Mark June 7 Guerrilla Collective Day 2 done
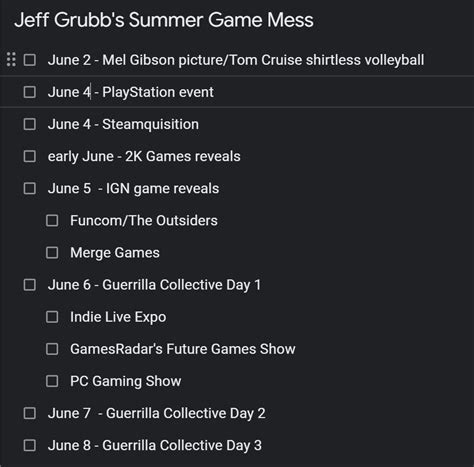This screenshot has height=467, width=474. click(30, 413)
